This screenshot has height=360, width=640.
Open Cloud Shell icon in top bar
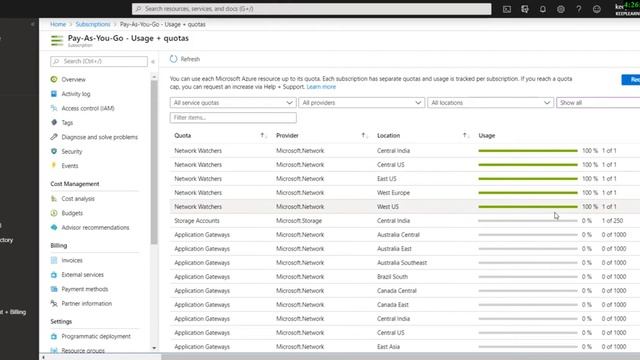507,9
